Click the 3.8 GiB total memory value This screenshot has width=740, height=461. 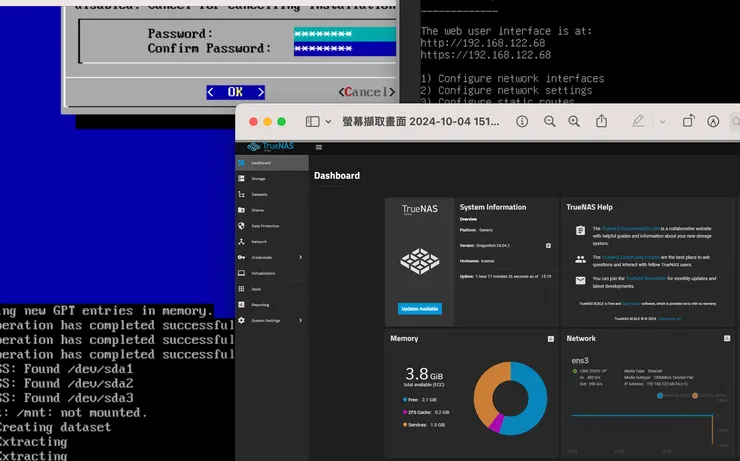(x=424, y=374)
